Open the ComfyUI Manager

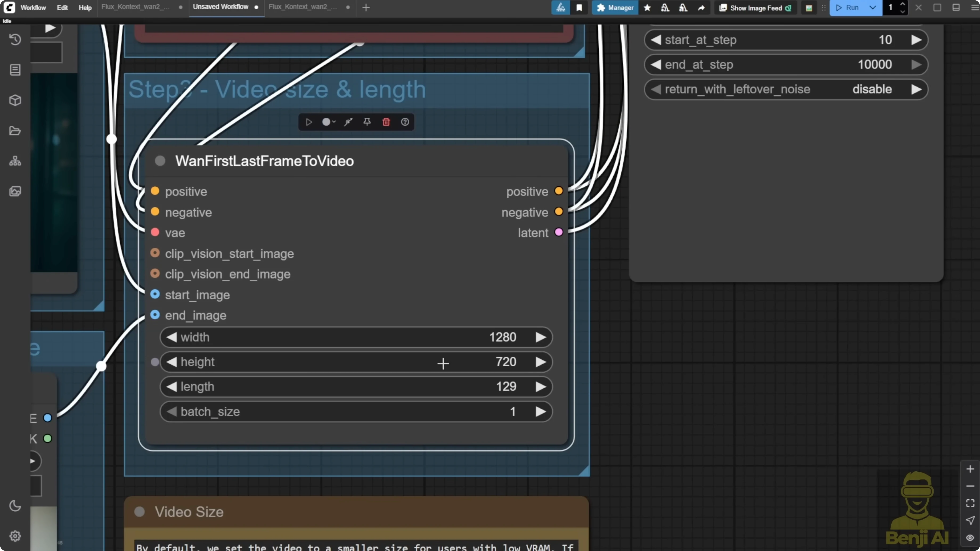(x=615, y=8)
